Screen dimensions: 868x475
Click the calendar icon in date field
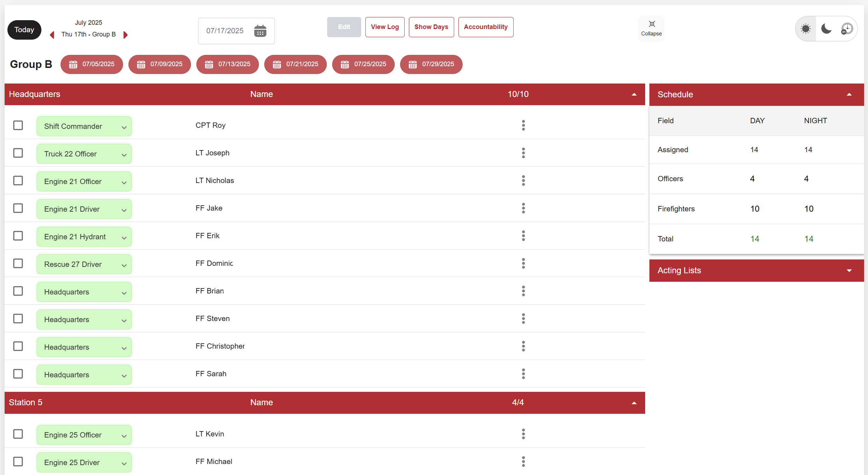[x=260, y=31]
